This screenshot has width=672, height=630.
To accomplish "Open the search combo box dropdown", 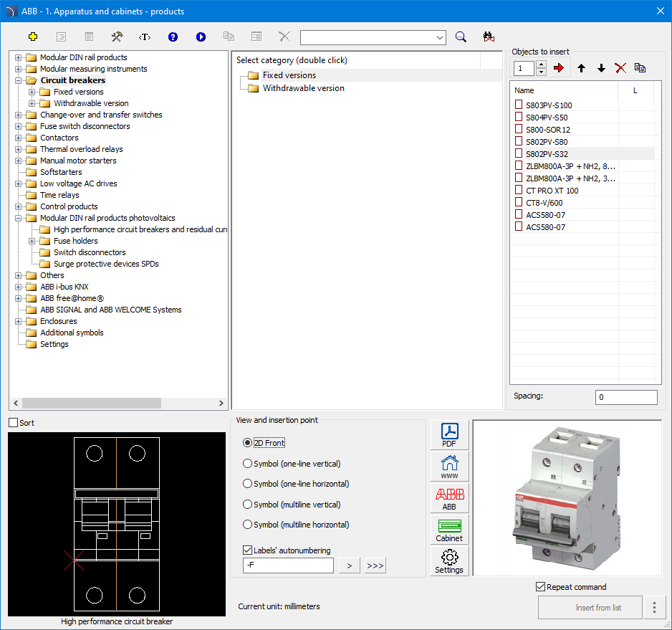I will (440, 38).
